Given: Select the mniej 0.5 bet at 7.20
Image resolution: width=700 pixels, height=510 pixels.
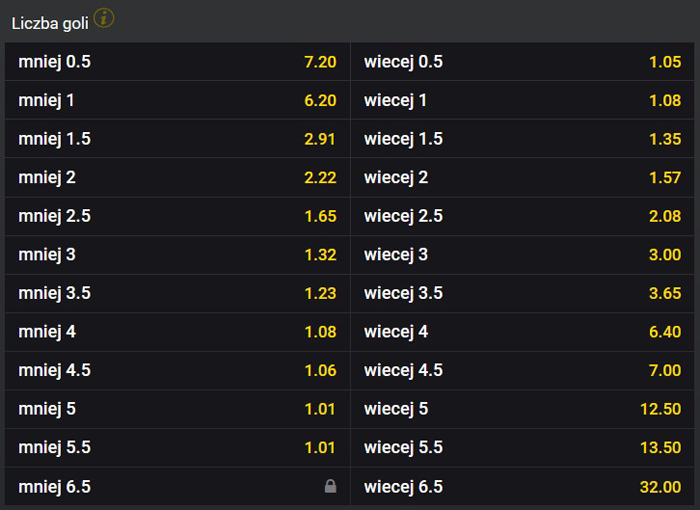Looking at the screenshot, I should coord(178,62).
